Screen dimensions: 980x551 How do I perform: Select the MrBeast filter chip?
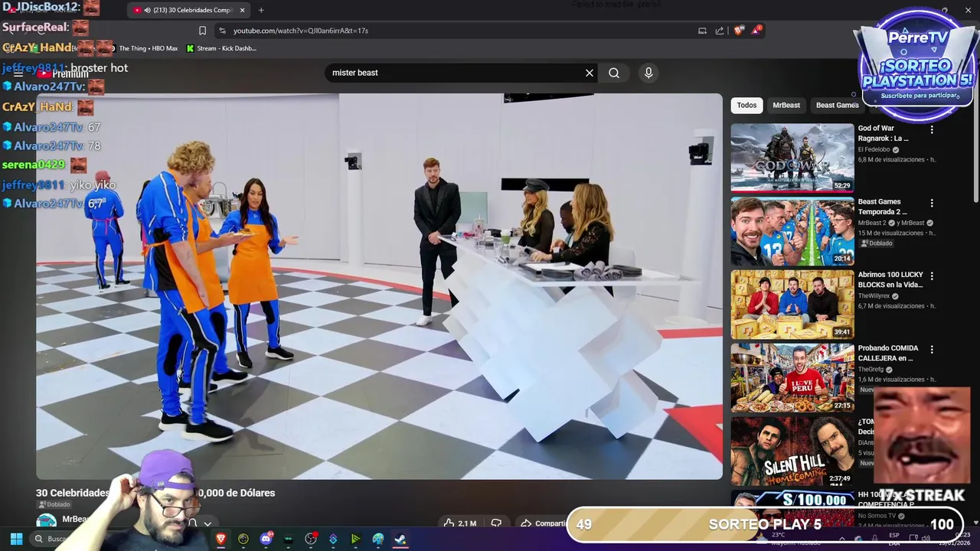[x=786, y=106]
